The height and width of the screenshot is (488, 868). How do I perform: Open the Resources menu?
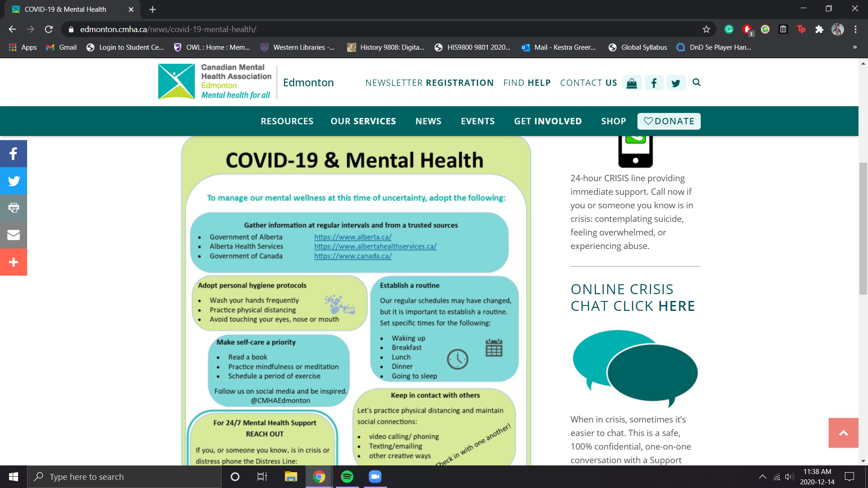point(287,121)
